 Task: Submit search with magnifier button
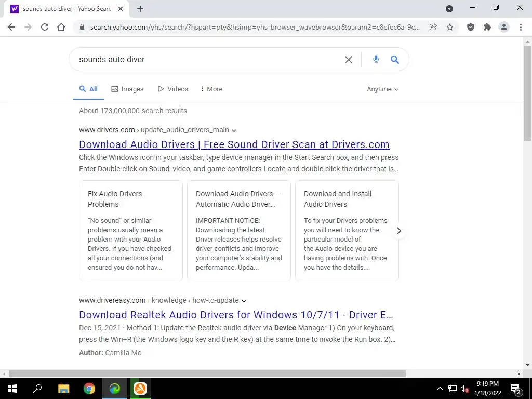pyautogui.click(x=394, y=60)
